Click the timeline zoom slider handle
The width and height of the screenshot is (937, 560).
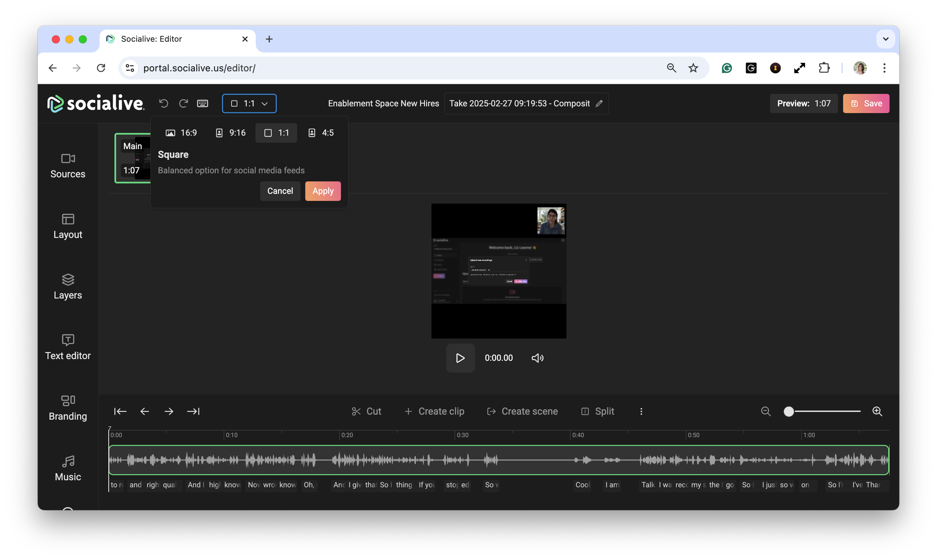(x=789, y=411)
